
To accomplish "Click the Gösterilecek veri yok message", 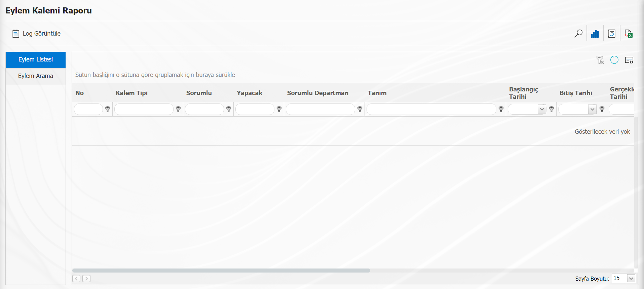I will (x=602, y=132).
